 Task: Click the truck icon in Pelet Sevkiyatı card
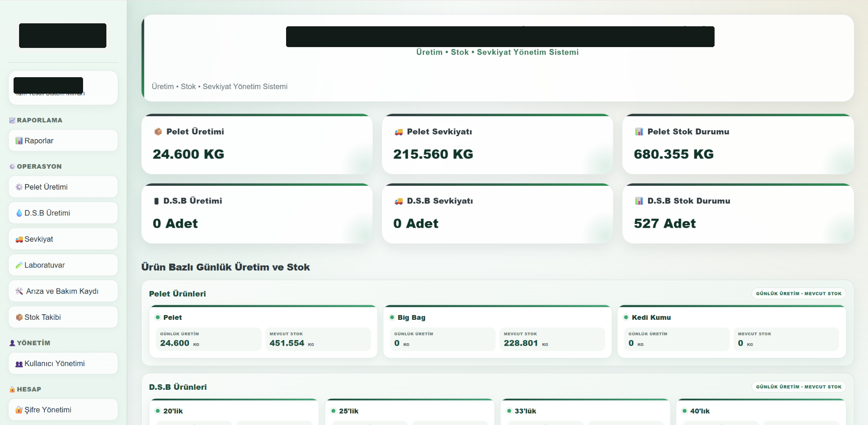click(399, 132)
